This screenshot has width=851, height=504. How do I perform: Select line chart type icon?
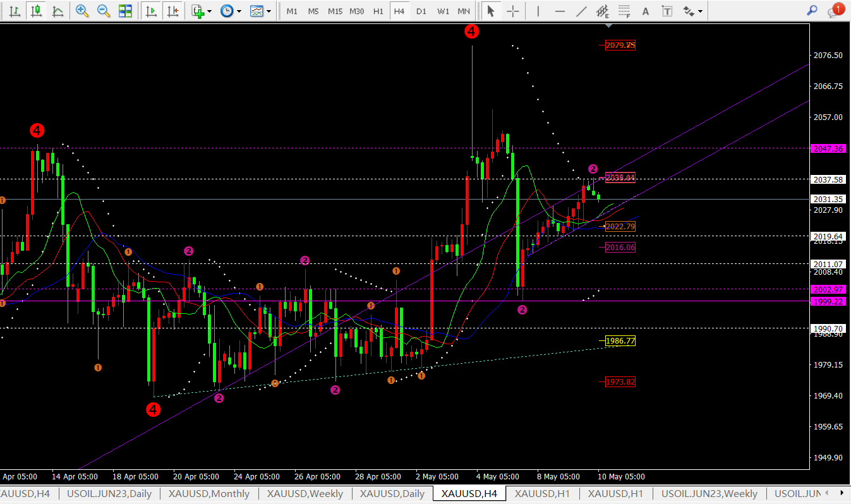point(57,11)
